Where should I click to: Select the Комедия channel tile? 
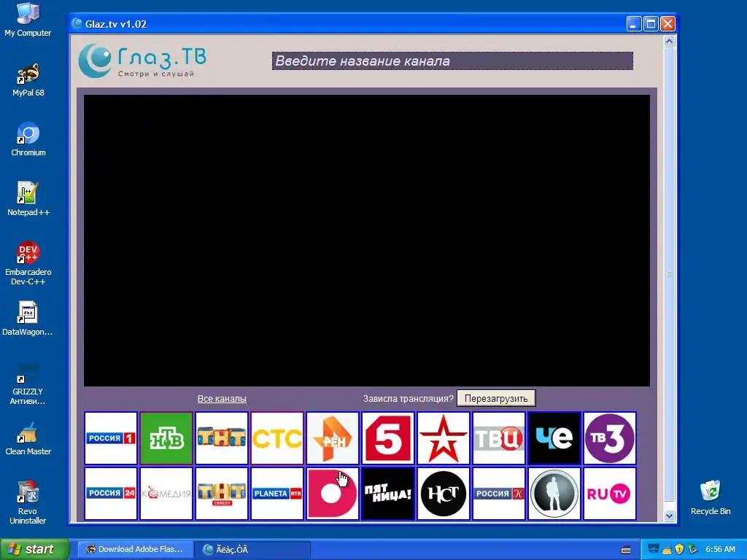tap(166, 494)
